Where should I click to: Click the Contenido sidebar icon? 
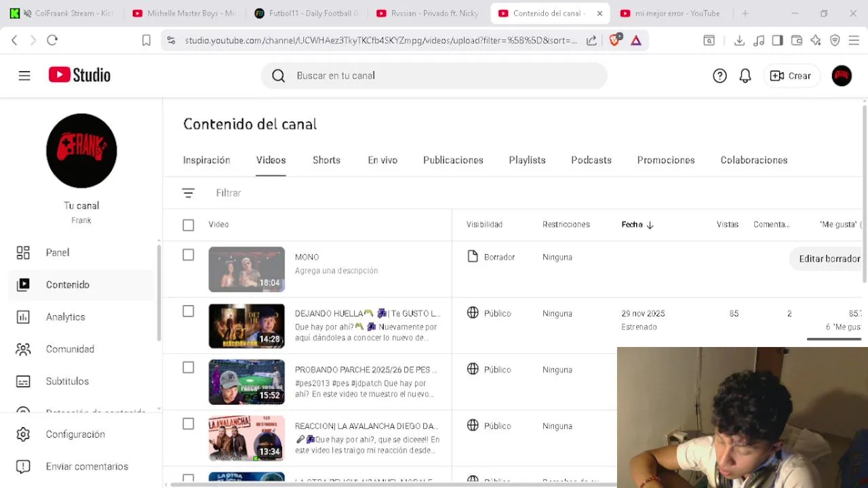23,285
